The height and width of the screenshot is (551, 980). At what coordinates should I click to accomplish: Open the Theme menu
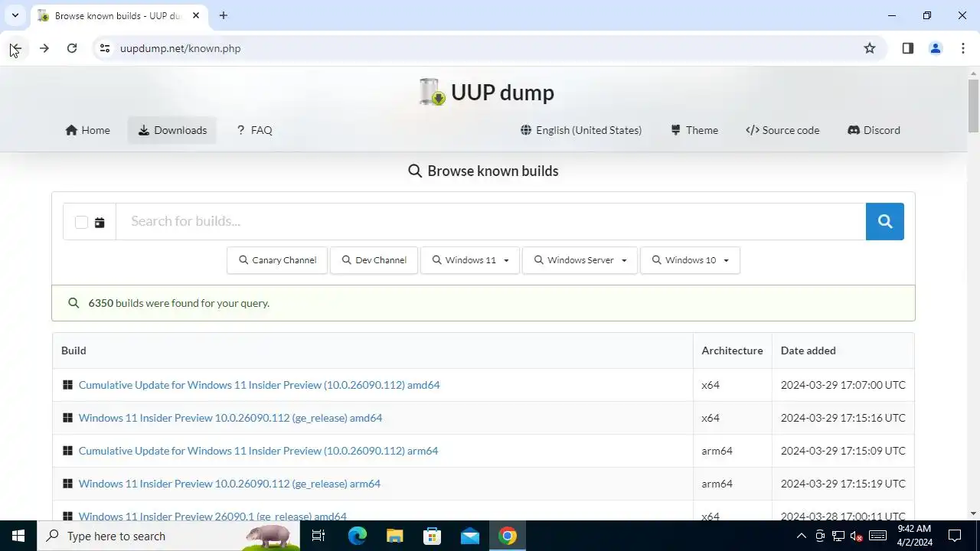pos(694,130)
